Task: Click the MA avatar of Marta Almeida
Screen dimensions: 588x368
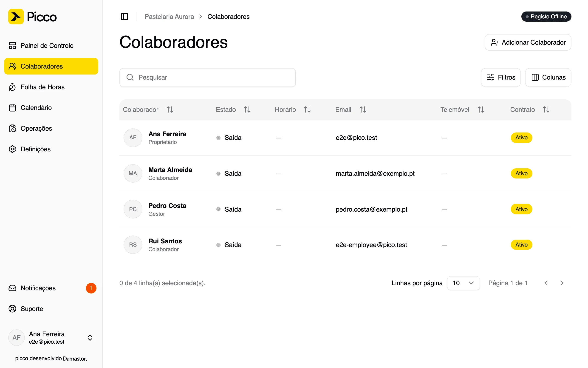Action: click(133, 173)
